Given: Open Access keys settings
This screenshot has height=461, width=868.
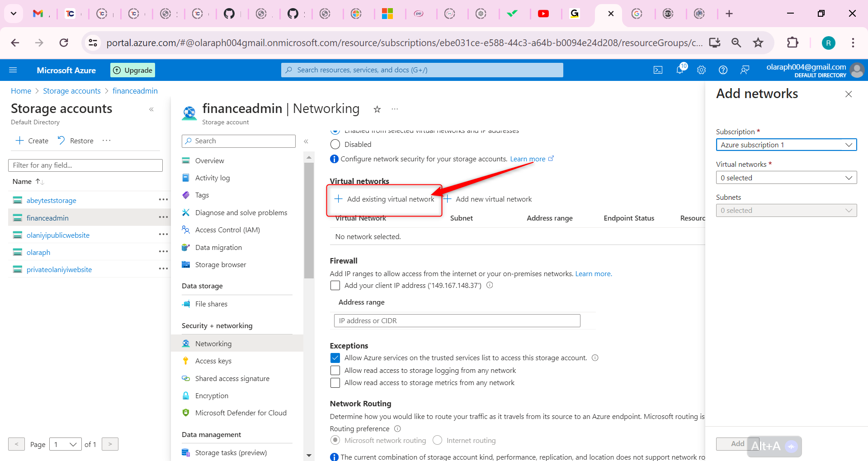Looking at the screenshot, I should [213, 361].
